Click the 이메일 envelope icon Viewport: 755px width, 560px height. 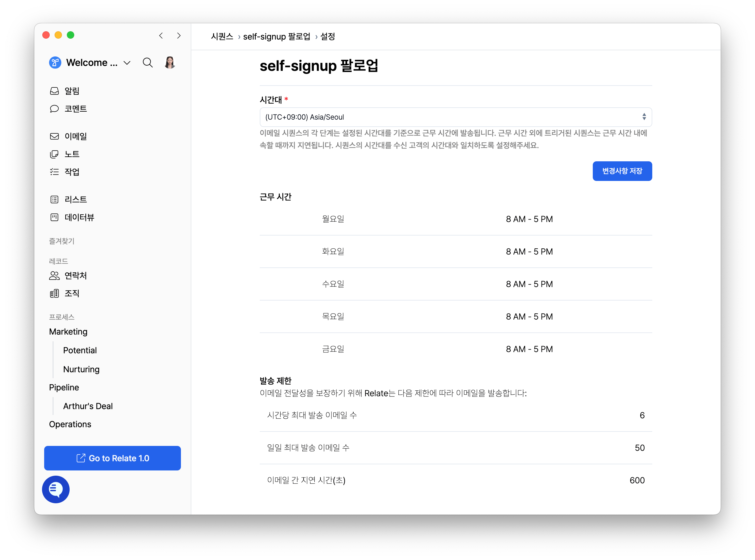(x=54, y=136)
